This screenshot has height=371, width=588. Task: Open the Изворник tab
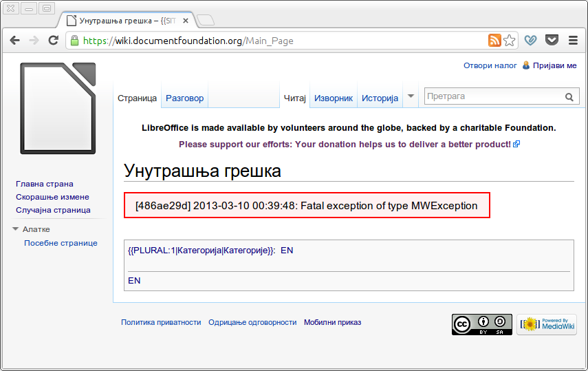click(x=334, y=98)
